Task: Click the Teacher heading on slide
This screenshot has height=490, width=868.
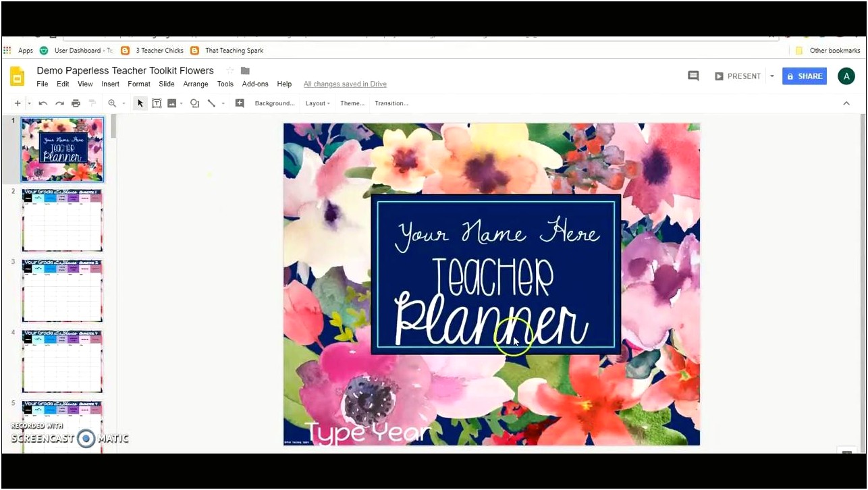Action: coord(493,277)
